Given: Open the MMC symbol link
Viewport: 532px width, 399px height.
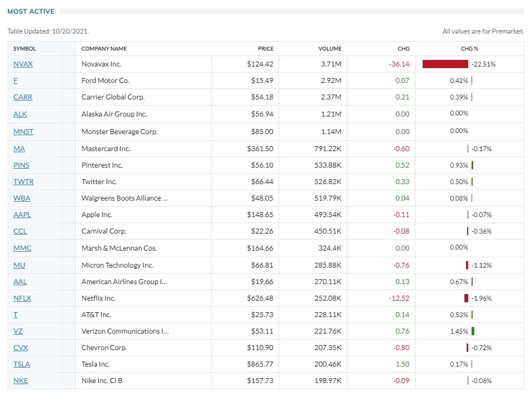Looking at the screenshot, I should pyautogui.click(x=23, y=248).
